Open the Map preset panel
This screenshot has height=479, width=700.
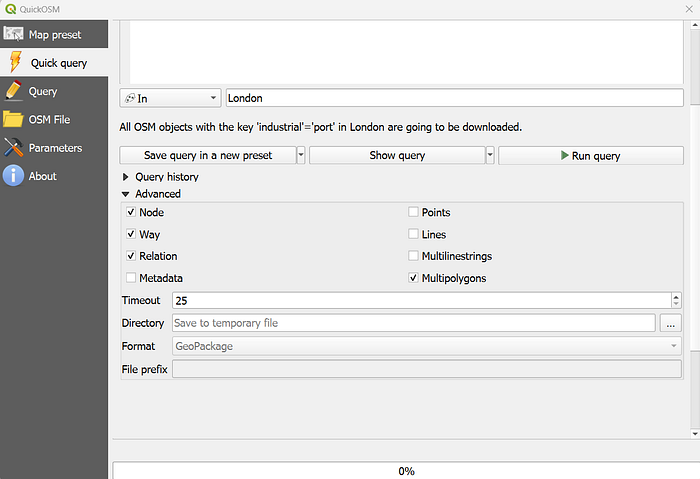(x=54, y=34)
